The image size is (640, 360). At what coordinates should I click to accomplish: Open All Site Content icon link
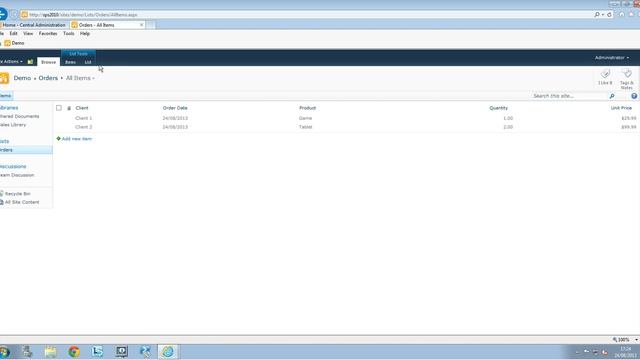(2, 202)
